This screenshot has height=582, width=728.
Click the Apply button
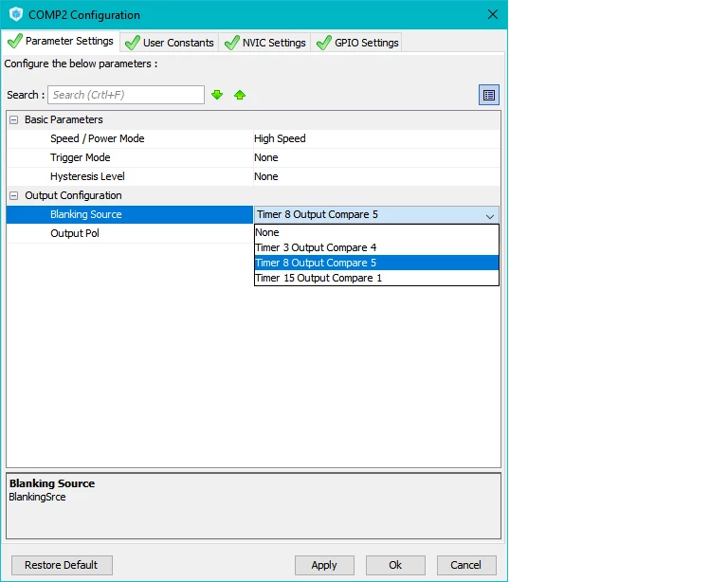point(324,565)
